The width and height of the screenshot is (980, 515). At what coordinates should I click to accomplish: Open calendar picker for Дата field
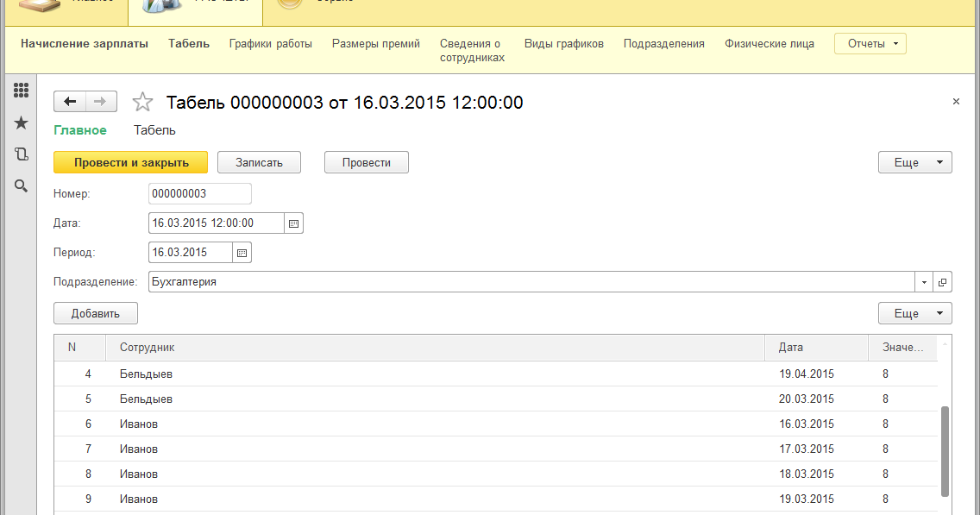294,223
